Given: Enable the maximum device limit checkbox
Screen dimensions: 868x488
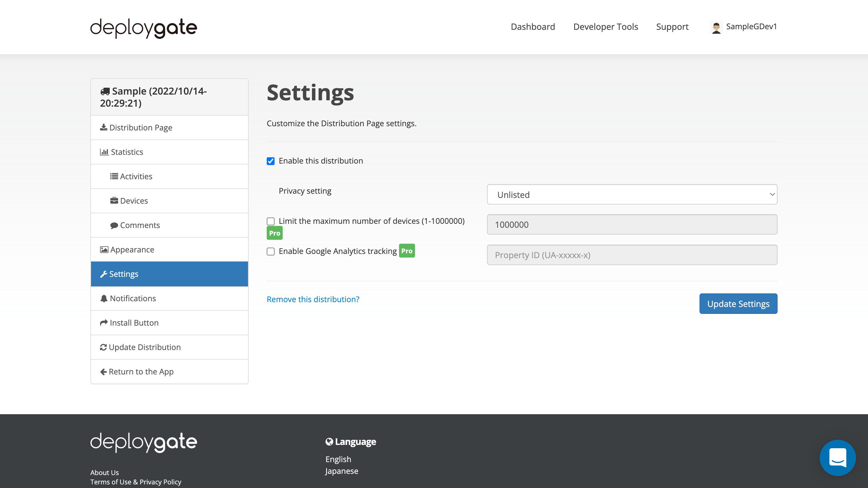Looking at the screenshot, I should (271, 221).
